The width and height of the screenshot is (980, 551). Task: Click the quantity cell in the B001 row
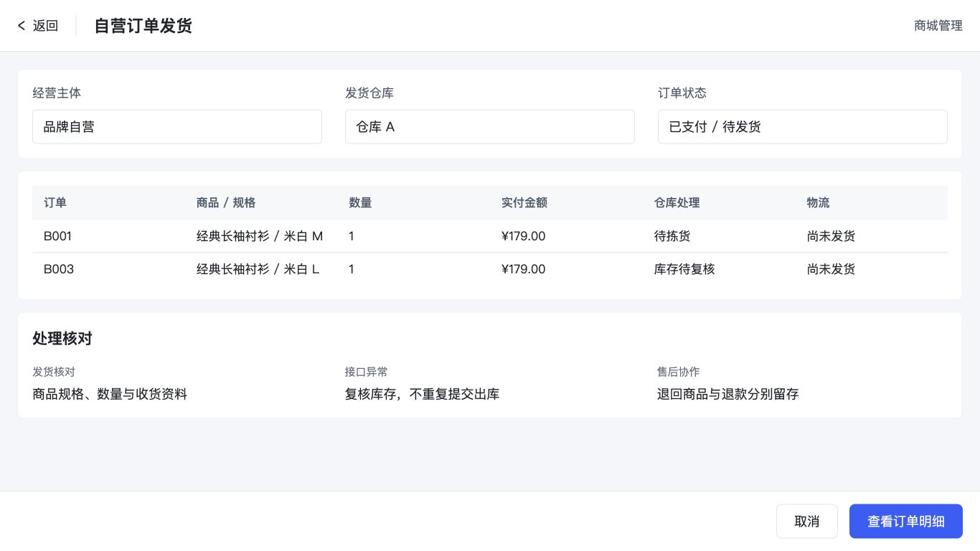(x=352, y=236)
